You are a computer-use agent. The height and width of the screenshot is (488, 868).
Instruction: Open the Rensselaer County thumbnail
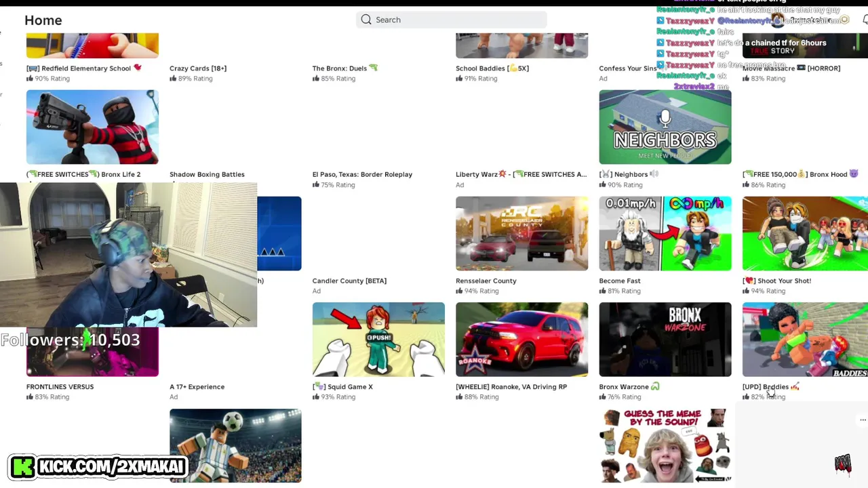(x=521, y=233)
